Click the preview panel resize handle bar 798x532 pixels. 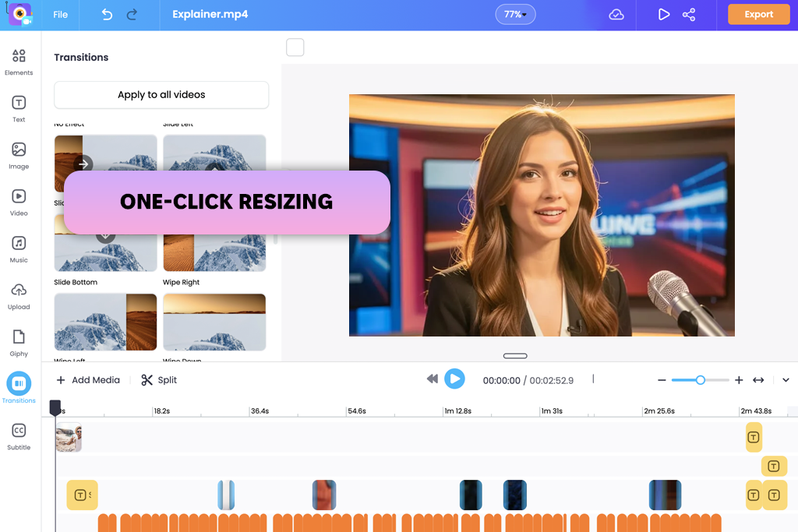coord(515,356)
